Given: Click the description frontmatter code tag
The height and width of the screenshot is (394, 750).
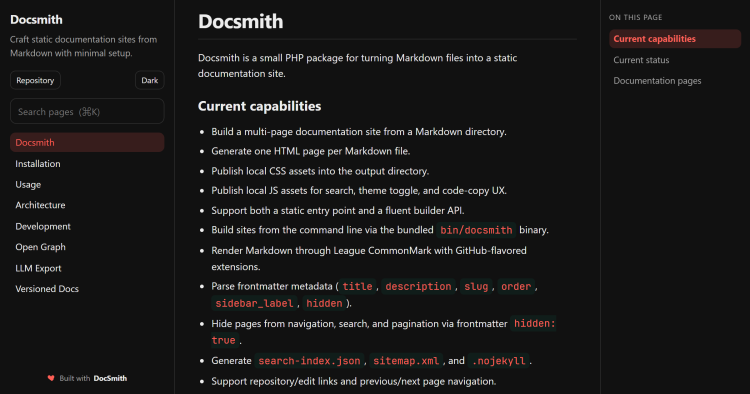Looking at the screenshot, I should (418, 286).
